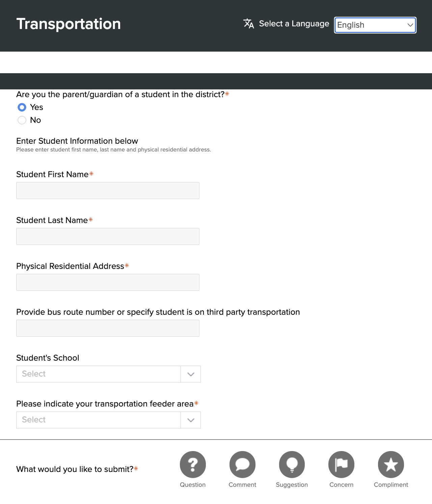Click the translate language icon
Screen dimensions: 432x504
[249, 24]
